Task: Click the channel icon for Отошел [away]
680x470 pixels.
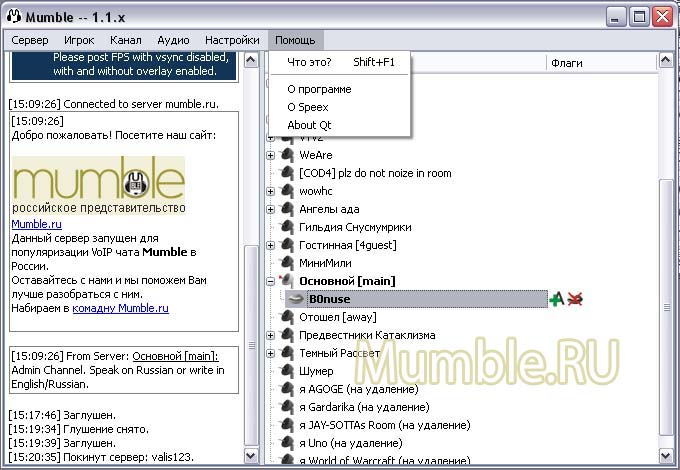Action: pyautogui.click(x=288, y=317)
